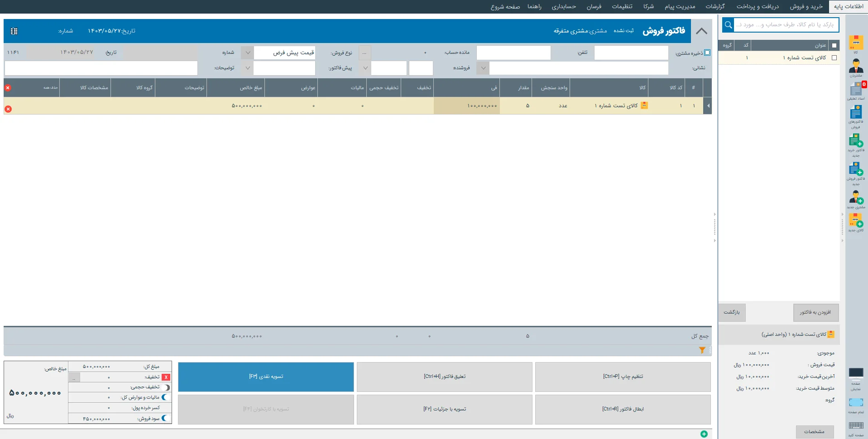The width and height of the screenshot is (868, 439).
Task: Click the افزودن به فاکتور button
Action: 815,312
